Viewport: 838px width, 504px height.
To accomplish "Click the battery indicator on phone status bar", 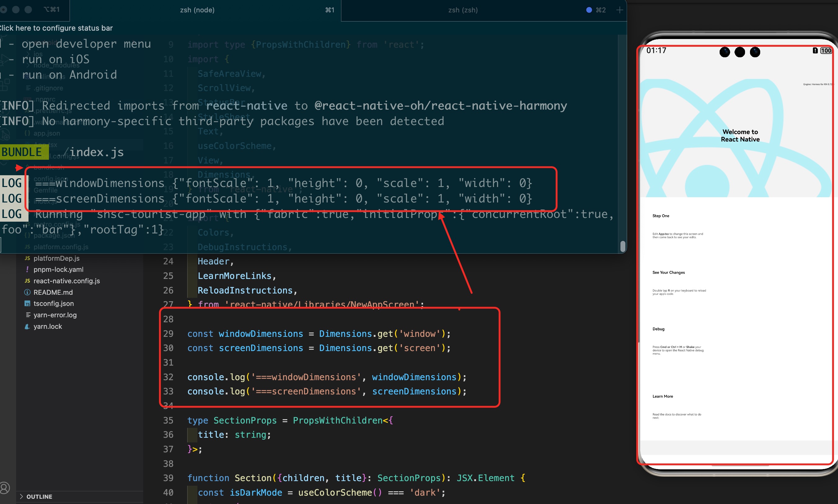I will [826, 50].
